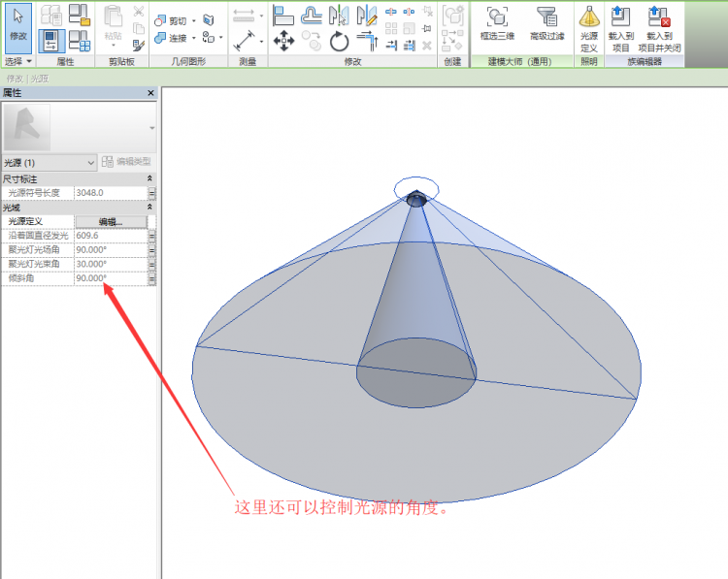Click the 聚光灯光束角 value 30.000°
This screenshot has width=728, height=579.
pyautogui.click(x=111, y=264)
